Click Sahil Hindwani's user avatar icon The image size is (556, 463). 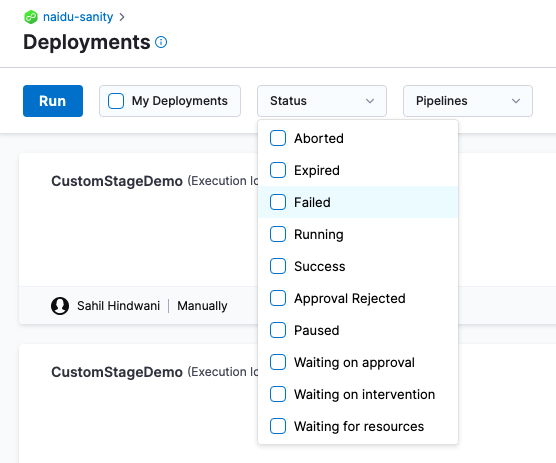point(60,306)
